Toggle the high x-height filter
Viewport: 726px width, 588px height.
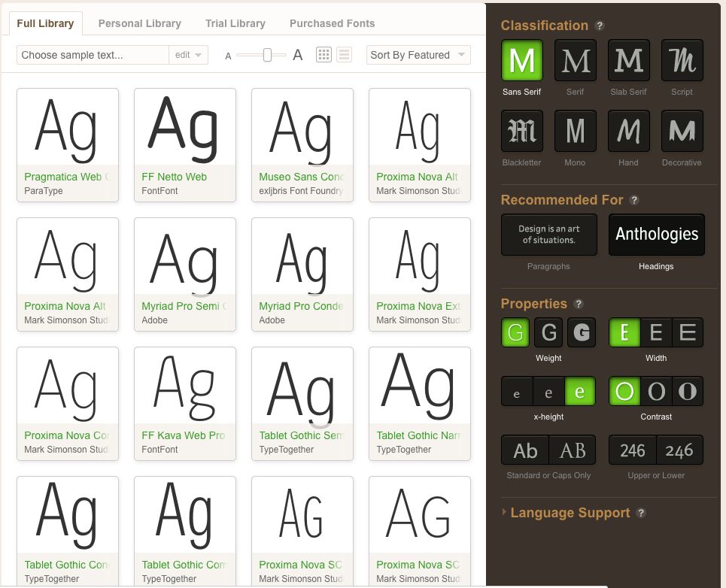click(580, 392)
